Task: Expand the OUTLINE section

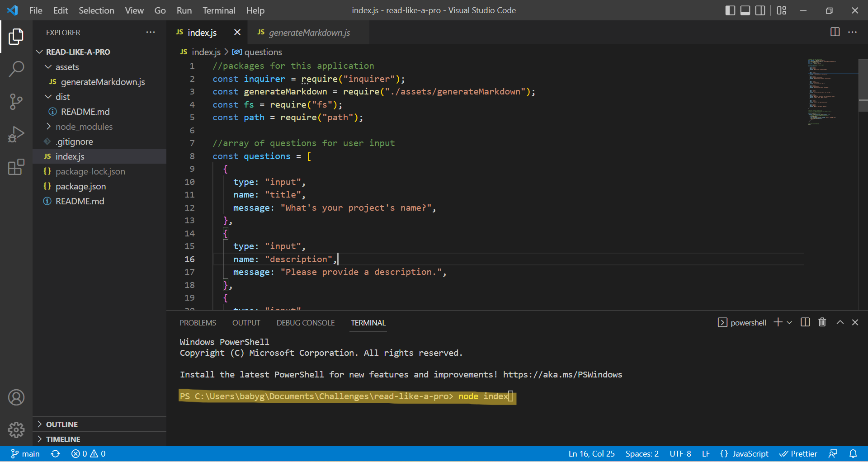Action: tap(99, 424)
